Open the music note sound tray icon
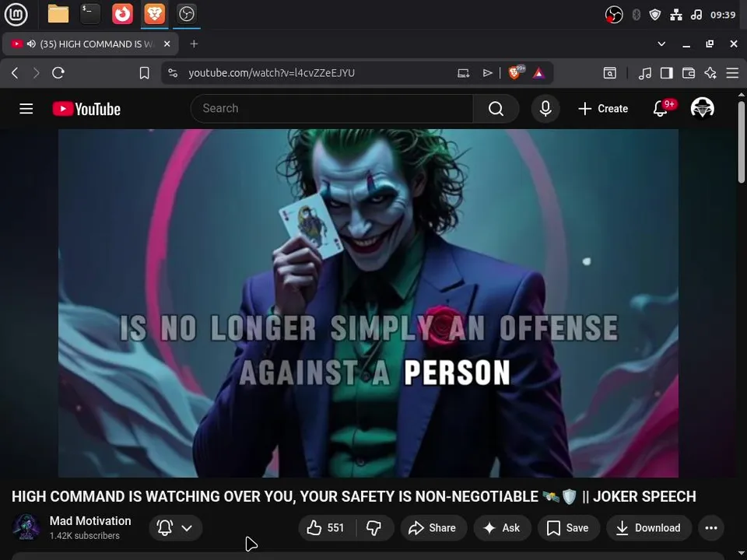This screenshot has height=560, width=747. click(x=696, y=15)
